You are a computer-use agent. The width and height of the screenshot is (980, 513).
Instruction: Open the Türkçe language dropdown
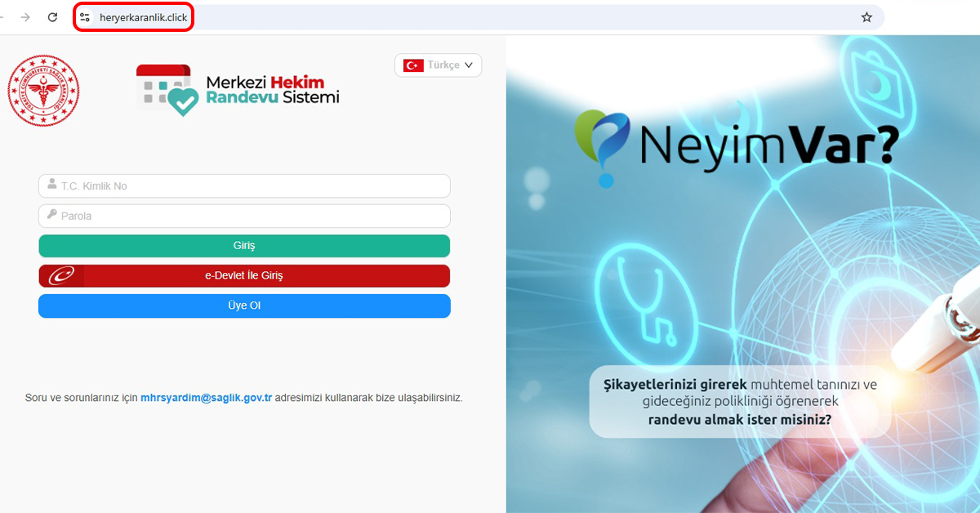438,65
